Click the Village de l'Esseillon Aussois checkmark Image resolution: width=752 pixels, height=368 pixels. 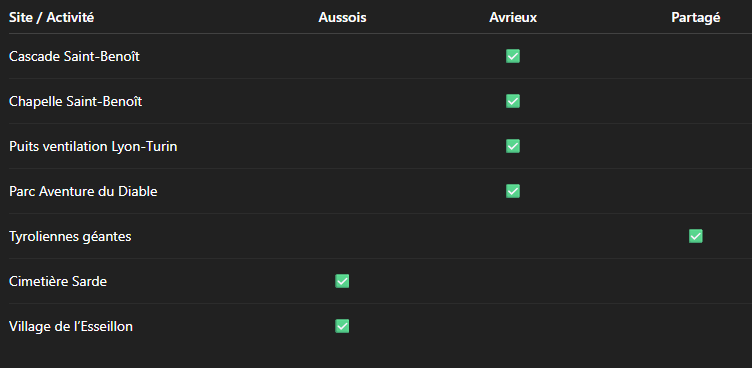pyautogui.click(x=342, y=326)
